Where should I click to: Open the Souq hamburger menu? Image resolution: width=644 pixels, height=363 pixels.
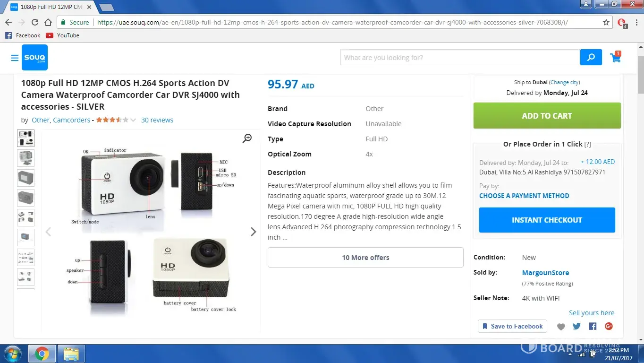coord(15,58)
